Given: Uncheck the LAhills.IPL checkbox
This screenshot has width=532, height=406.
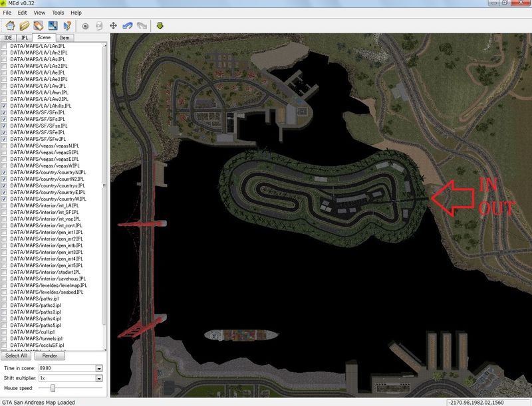Looking at the screenshot, I should (x=4, y=106).
